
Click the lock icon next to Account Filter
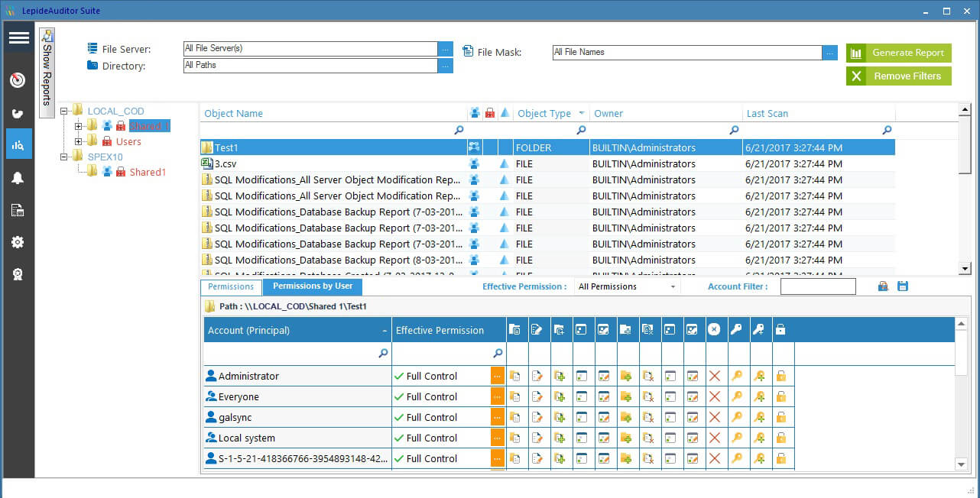[x=883, y=286]
